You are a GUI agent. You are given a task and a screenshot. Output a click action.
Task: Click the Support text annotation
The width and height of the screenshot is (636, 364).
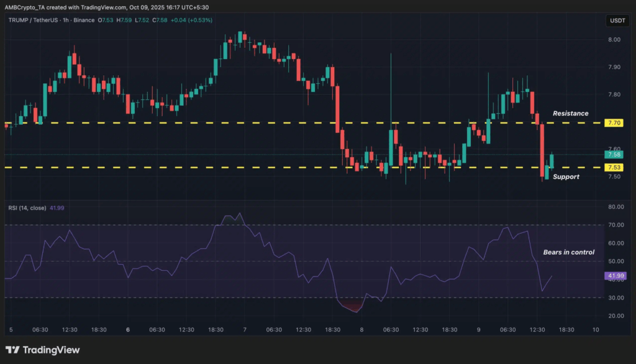(567, 177)
